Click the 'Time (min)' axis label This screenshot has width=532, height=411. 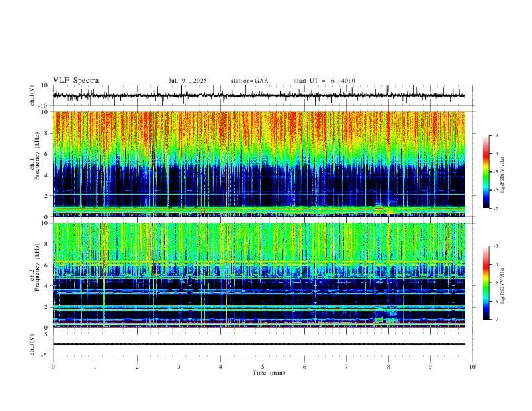click(x=269, y=373)
